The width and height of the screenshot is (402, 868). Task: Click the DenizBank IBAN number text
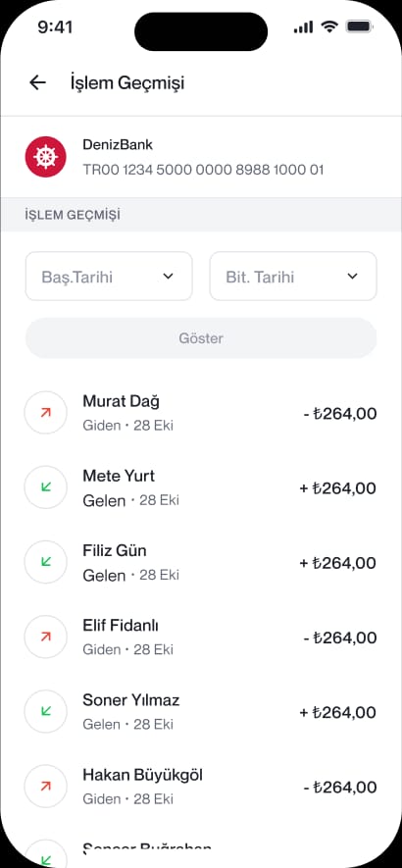(x=203, y=170)
